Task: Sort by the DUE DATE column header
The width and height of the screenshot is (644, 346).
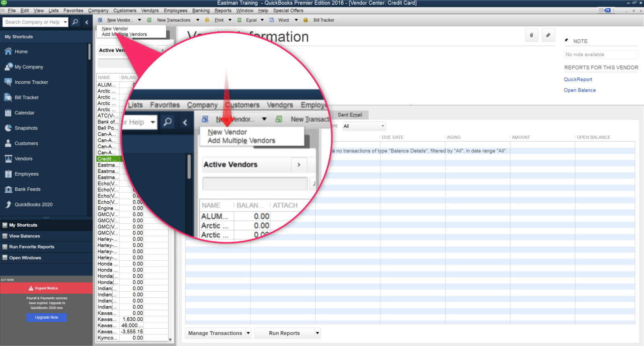Action: [392, 137]
